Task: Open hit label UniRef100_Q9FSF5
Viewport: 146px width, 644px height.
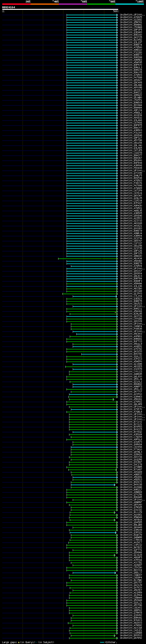Action: (x=131, y=30)
